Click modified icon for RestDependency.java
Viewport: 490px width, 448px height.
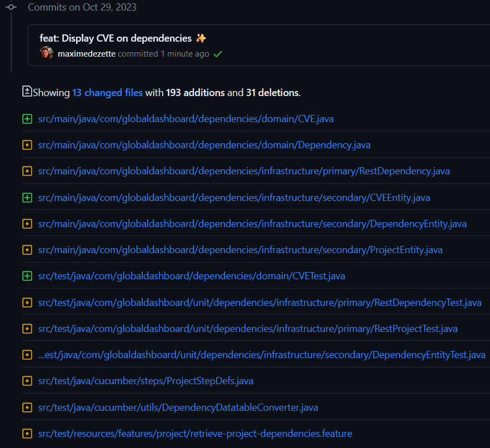(x=27, y=171)
